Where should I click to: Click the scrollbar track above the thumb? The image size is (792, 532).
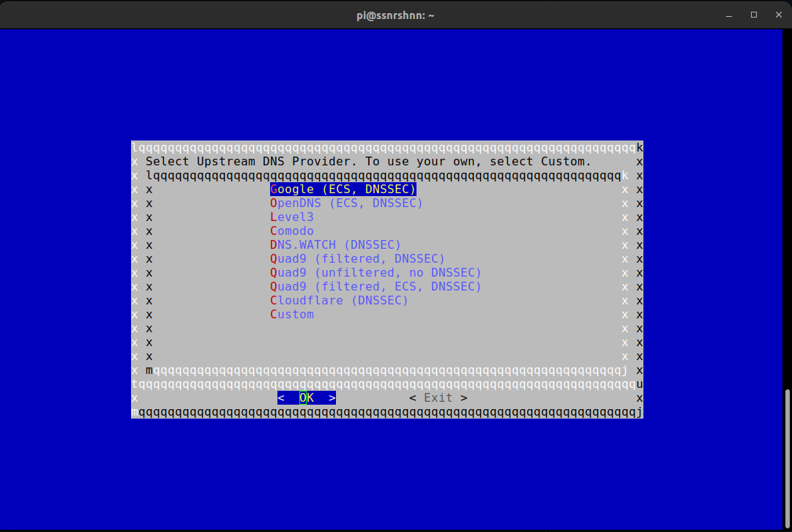[x=788, y=220]
